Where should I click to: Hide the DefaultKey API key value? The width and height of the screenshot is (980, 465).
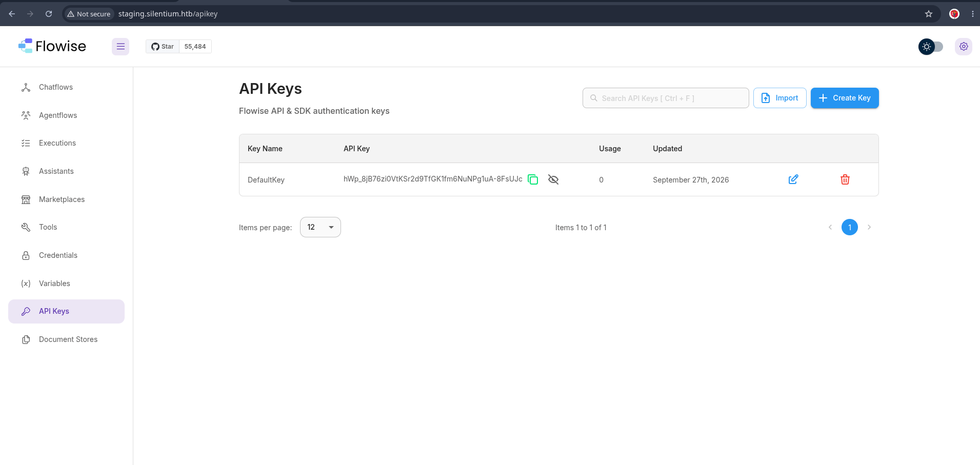553,179
